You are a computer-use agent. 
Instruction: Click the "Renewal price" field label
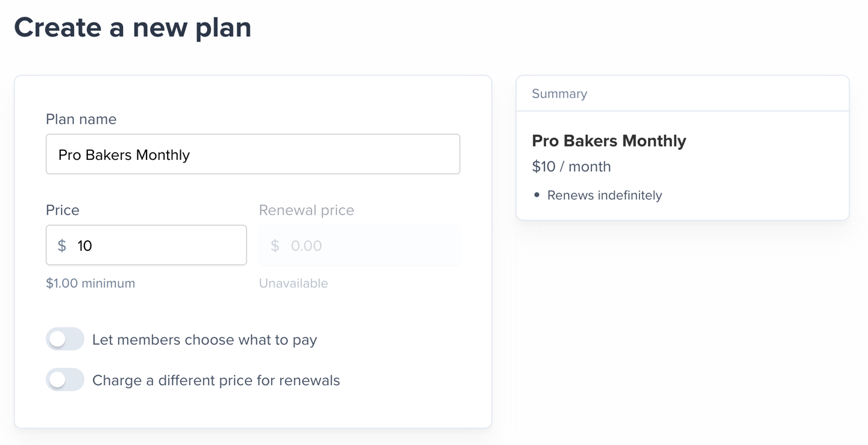click(306, 210)
